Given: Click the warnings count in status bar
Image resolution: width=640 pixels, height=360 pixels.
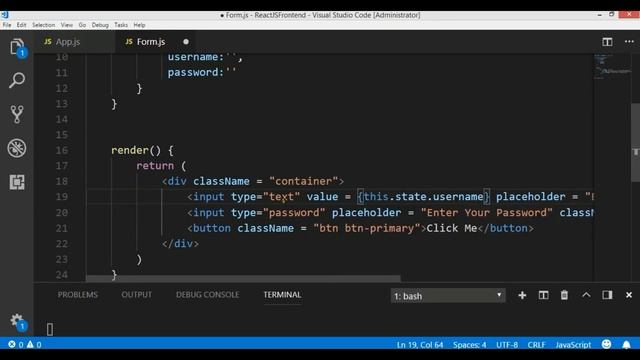Looking at the screenshot, I should (x=34, y=344).
